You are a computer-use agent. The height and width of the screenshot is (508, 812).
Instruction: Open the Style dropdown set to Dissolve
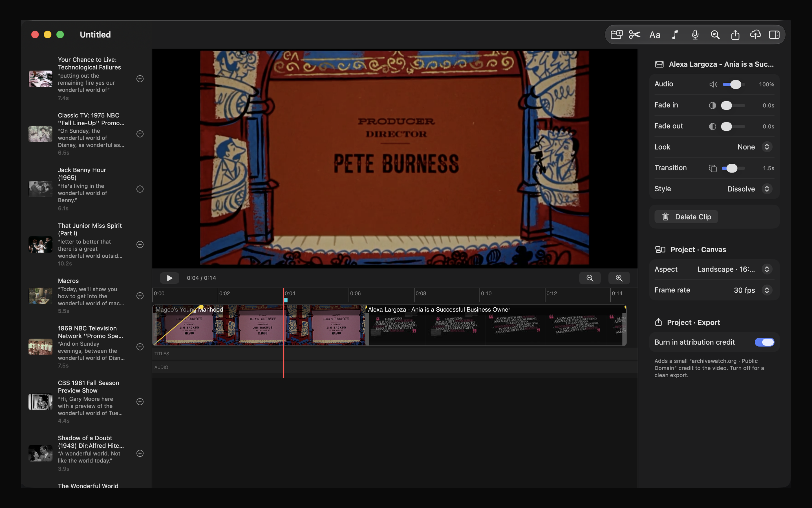click(x=750, y=189)
